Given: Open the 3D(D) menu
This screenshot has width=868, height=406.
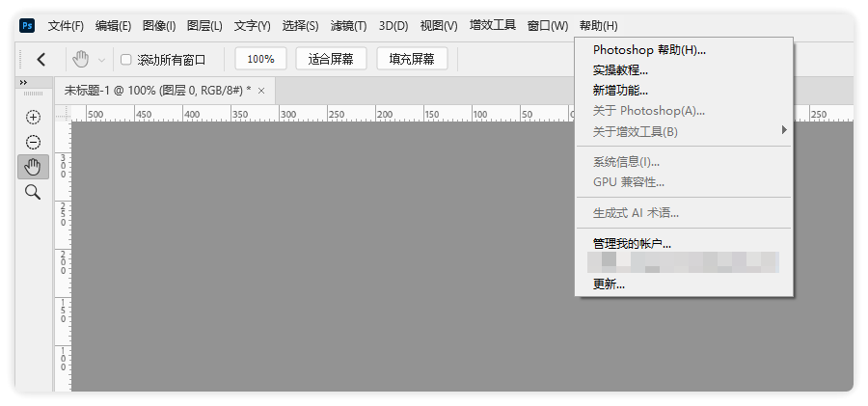Looking at the screenshot, I should [x=393, y=25].
